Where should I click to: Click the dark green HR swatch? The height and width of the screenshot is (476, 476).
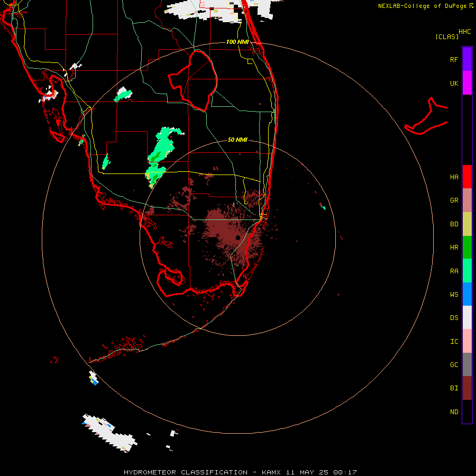(x=467, y=247)
